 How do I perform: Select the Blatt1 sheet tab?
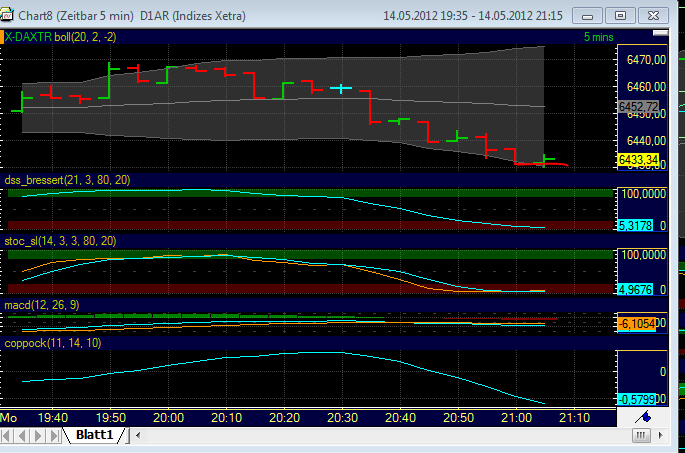[94, 435]
